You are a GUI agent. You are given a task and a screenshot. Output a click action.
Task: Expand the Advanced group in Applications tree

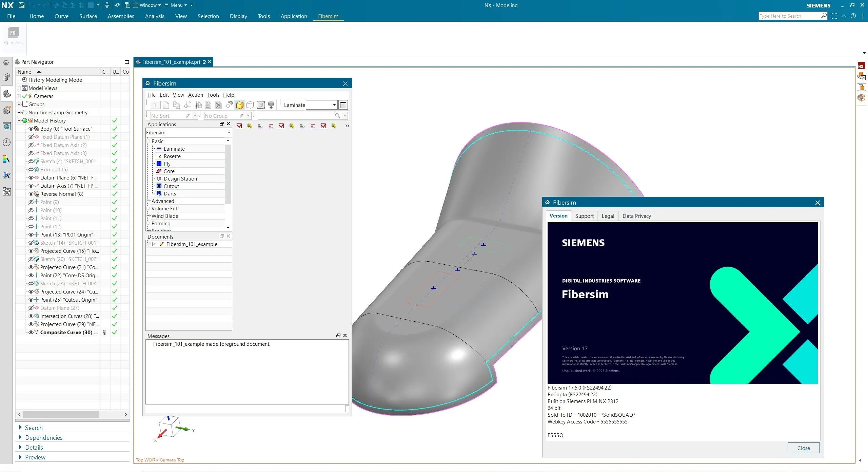pos(149,201)
